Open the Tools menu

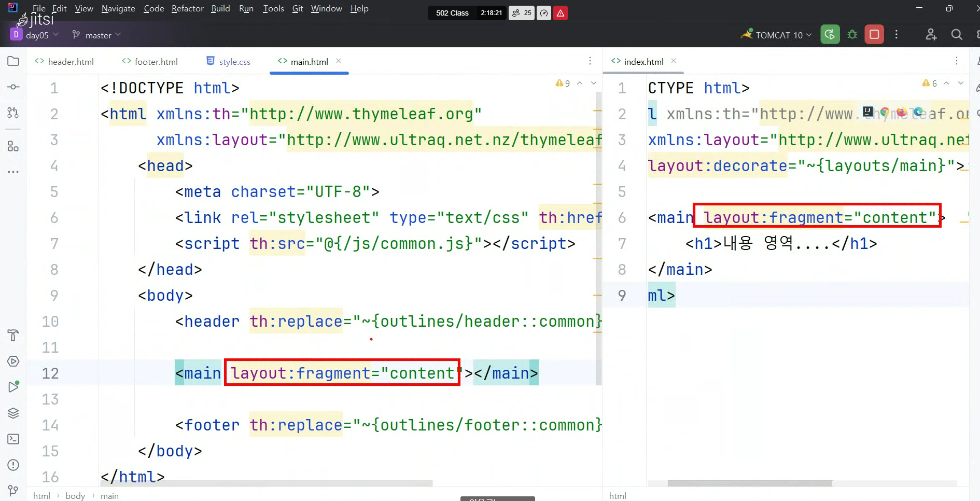(273, 8)
